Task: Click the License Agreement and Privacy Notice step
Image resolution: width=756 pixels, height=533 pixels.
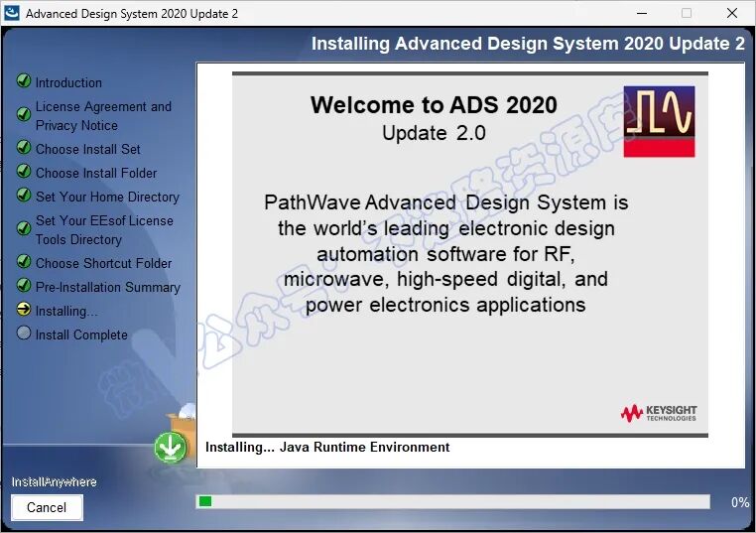Action: click(103, 116)
